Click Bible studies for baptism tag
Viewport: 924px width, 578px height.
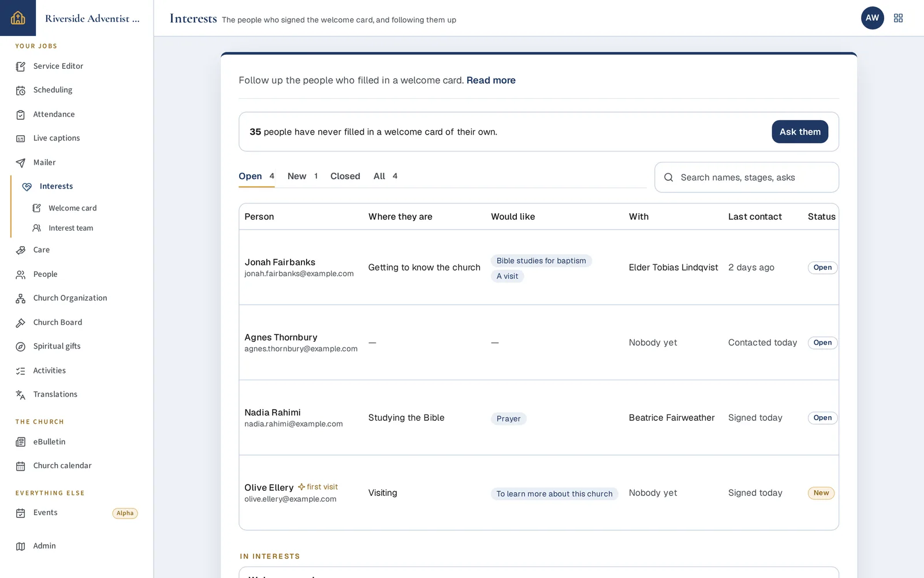tap(541, 261)
